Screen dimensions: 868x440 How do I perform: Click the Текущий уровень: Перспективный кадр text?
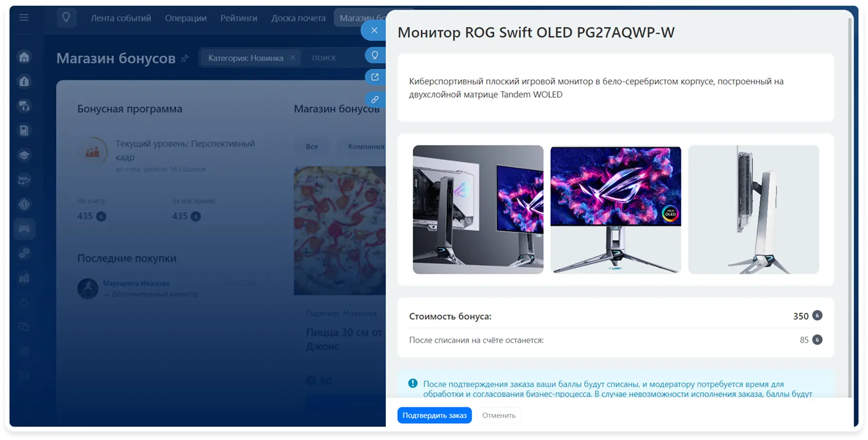click(185, 150)
